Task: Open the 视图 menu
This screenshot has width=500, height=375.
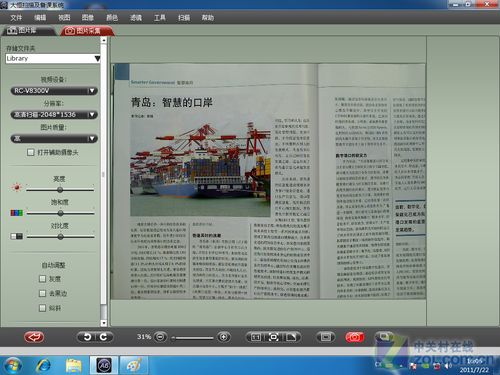Action: [x=64, y=18]
